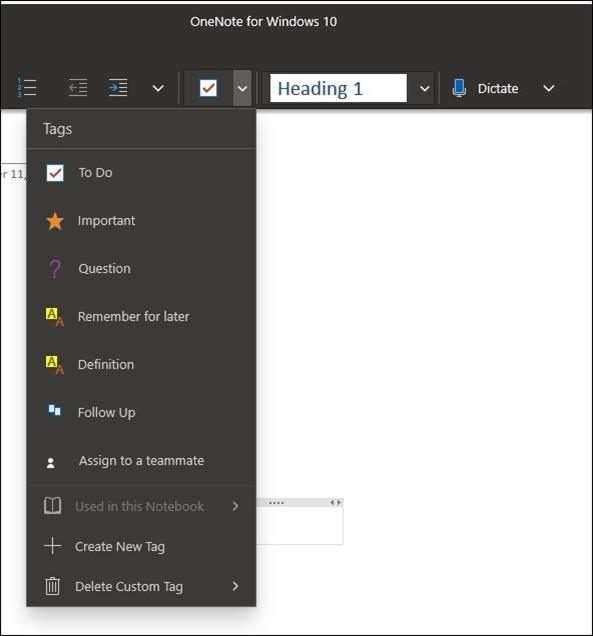Click the plus icon for new tag
The image size is (593, 636).
coord(52,546)
